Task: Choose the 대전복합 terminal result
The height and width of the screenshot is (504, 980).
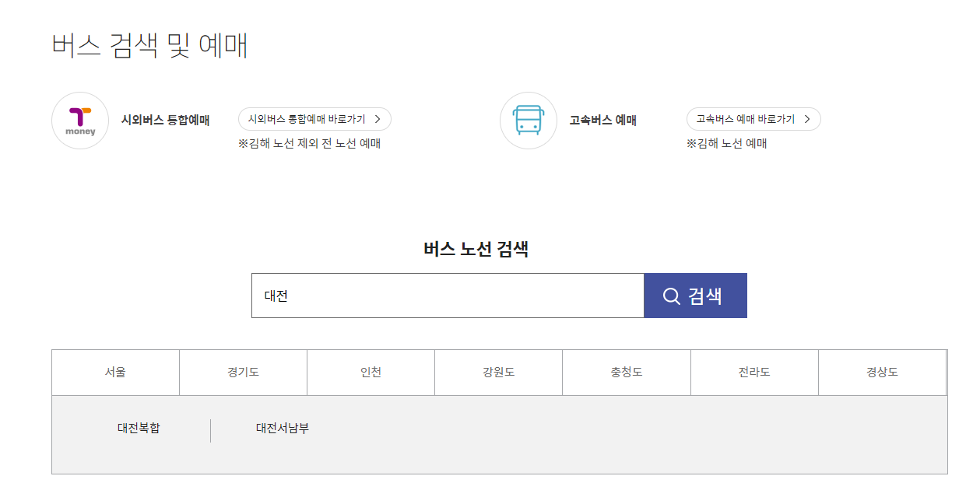Action: [x=139, y=428]
